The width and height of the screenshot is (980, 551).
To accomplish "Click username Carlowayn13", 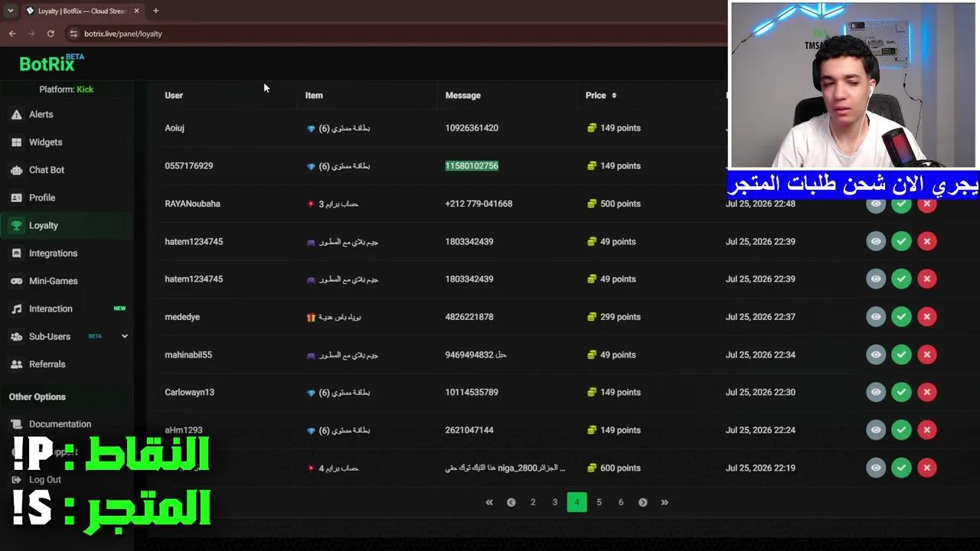I will (x=189, y=392).
